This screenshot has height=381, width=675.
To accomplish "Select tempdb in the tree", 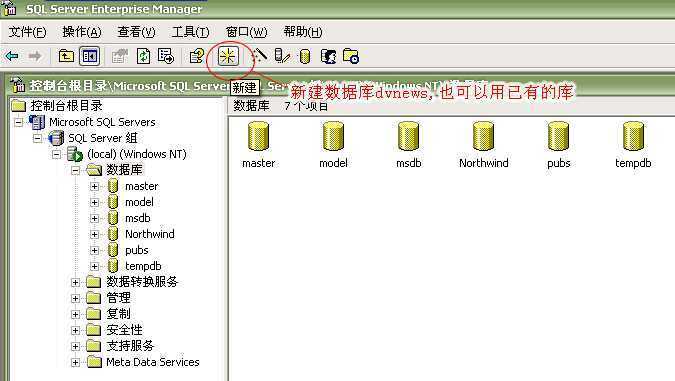I will (x=143, y=266).
